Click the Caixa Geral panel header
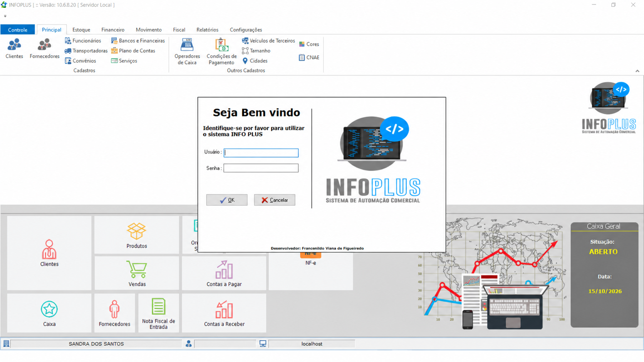 point(604,227)
